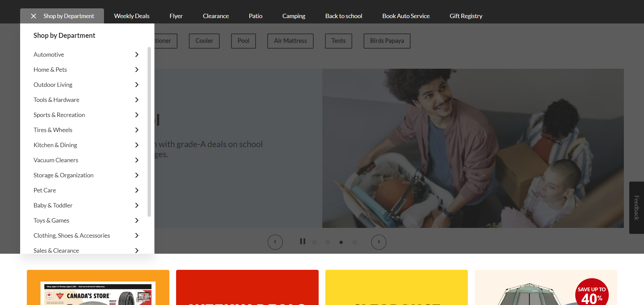Open the Pet Care submenu arrow

[x=137, y=190]
